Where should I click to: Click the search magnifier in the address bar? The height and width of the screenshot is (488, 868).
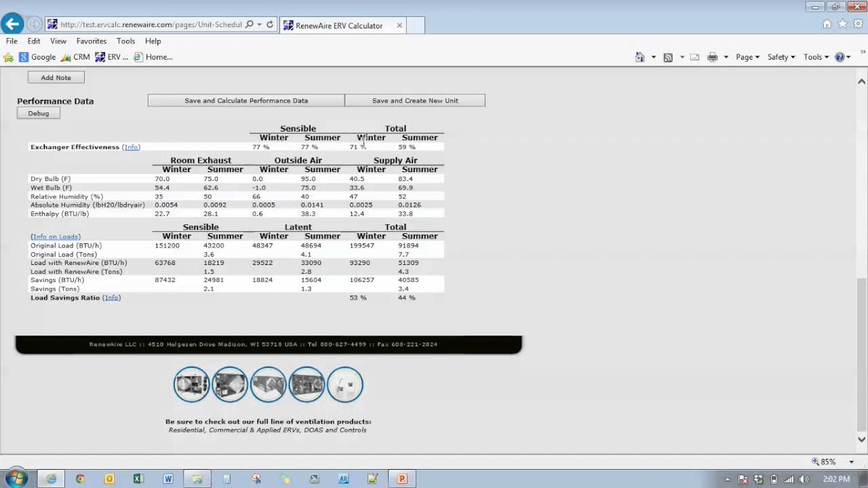[x=250, y=24]
